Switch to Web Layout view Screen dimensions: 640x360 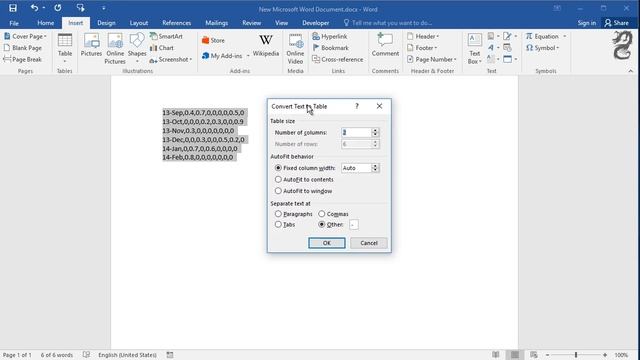[x=533, y=355]
